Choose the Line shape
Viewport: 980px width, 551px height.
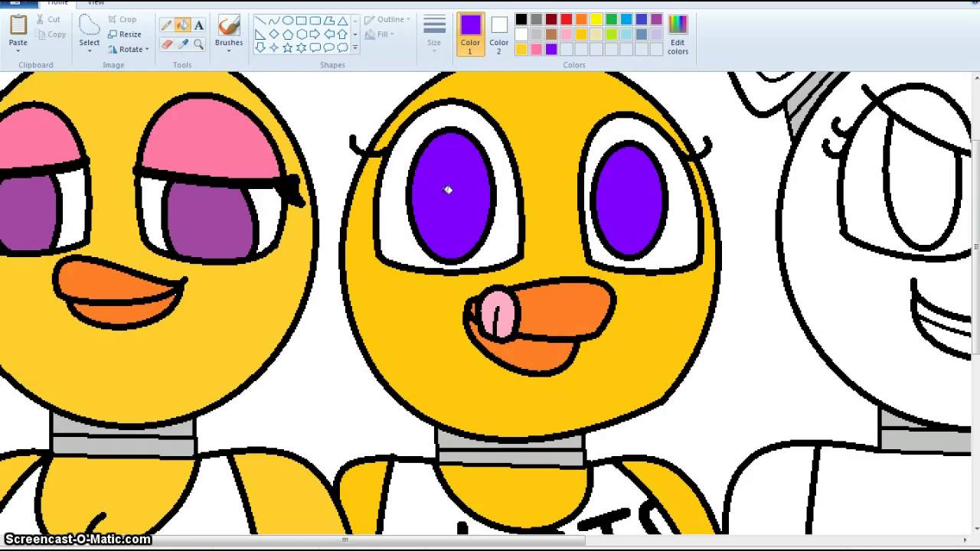tap(260, 21)
